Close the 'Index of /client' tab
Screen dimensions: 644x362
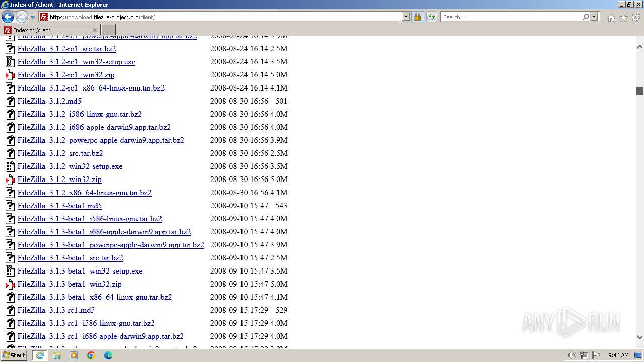pyautogui.click(x=94, y=30)
